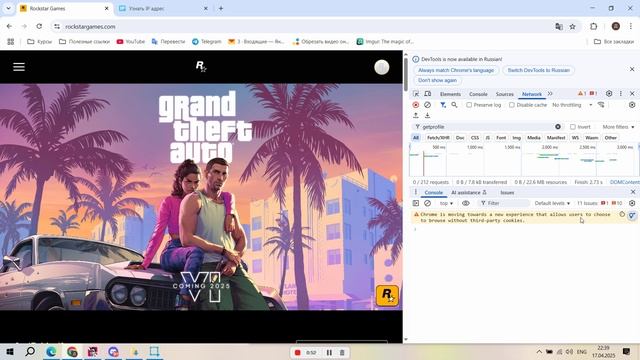Enable Preserve log checkbox
640x360 pixels.
point(469,105)
